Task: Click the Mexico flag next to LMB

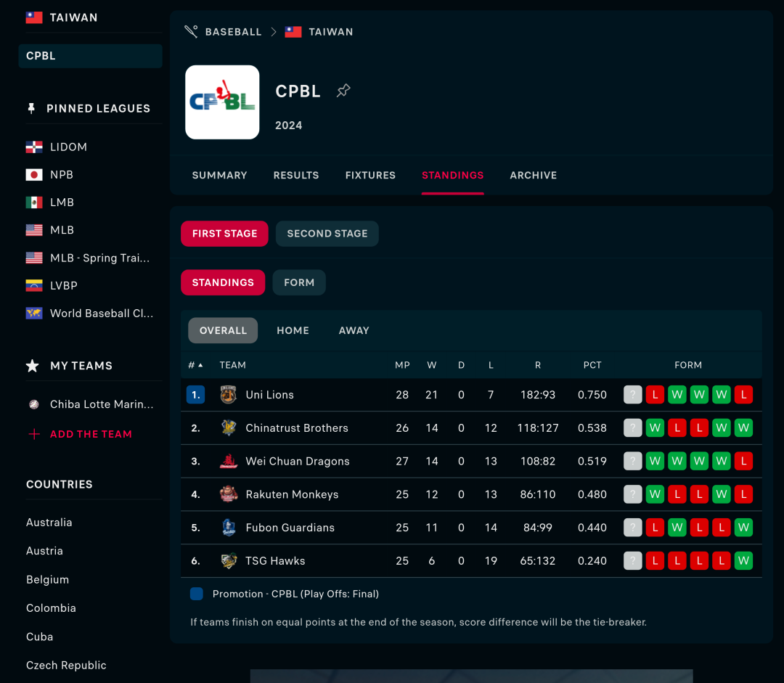Action: pyautogui.click(x=34, y=203)
